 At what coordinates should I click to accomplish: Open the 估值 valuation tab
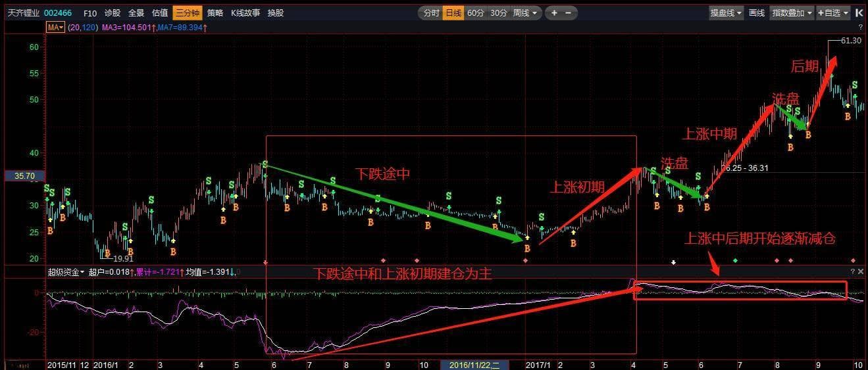click(159, 12)
